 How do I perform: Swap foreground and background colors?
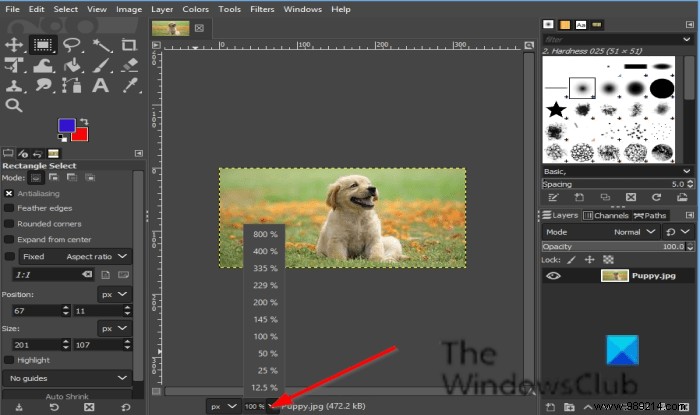(x=84, y=121)
